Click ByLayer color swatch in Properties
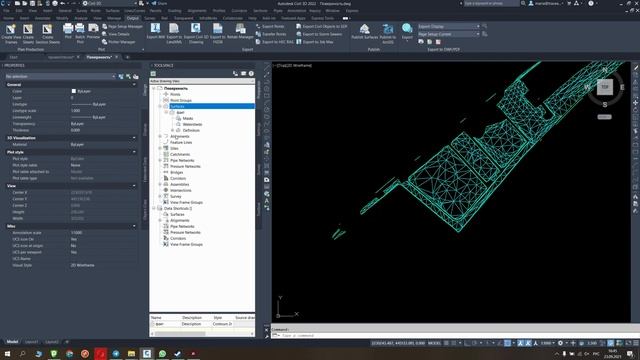 click(x=73, y=91)
